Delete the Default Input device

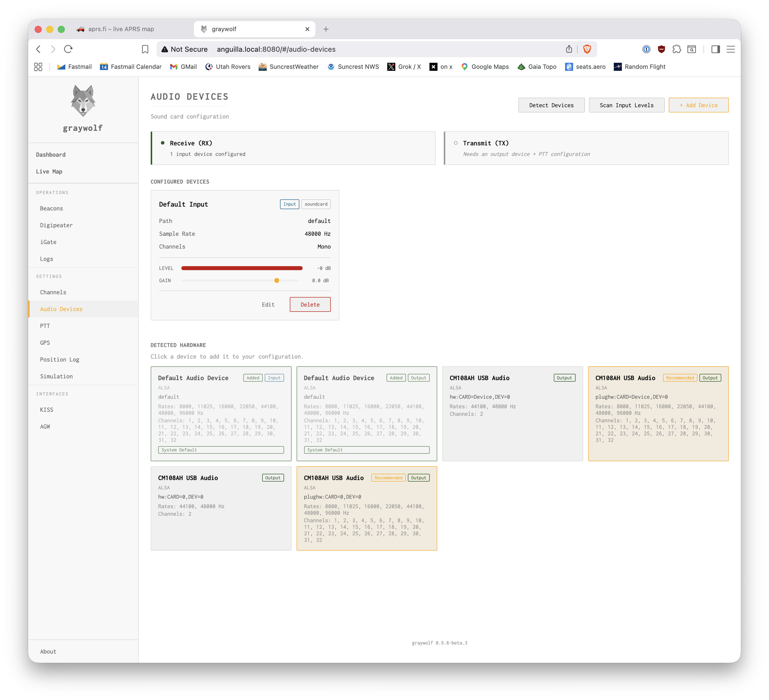[310, 305]
